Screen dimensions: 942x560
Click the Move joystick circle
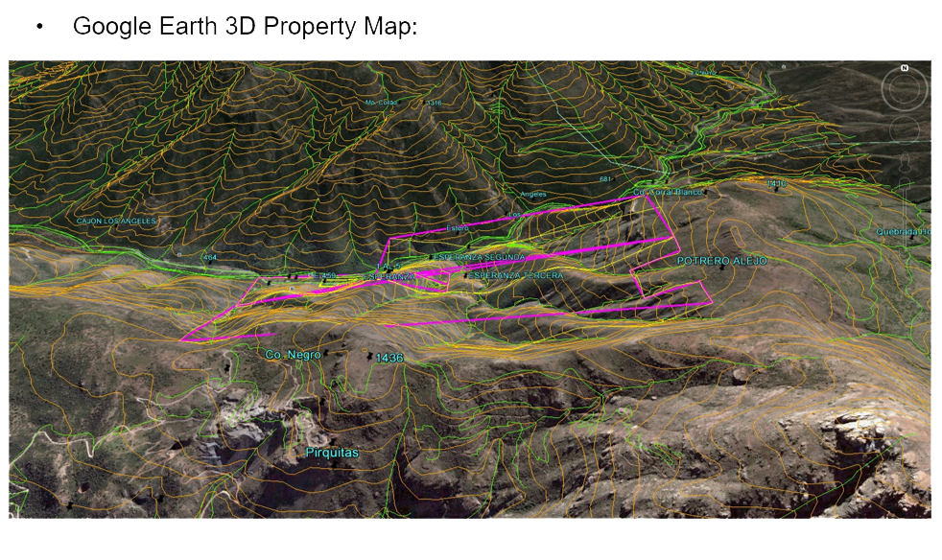click(905, 129)
